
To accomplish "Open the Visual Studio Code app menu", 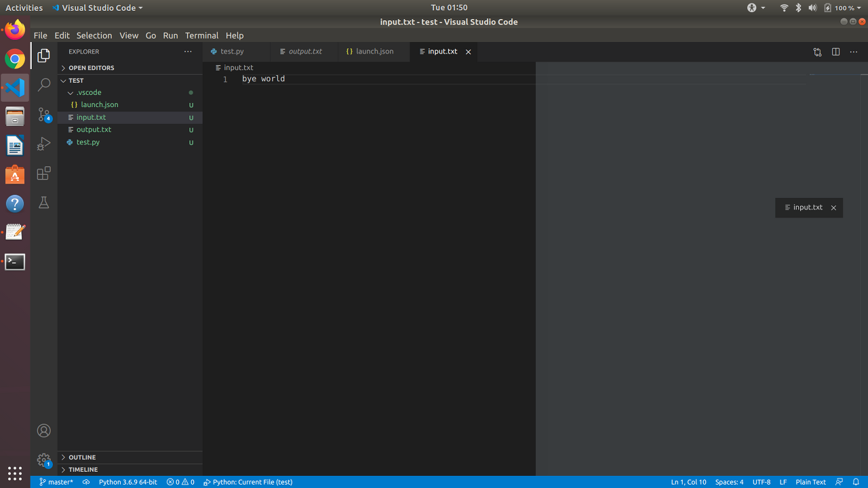I will pyautogui.click(x=97, y=7).
